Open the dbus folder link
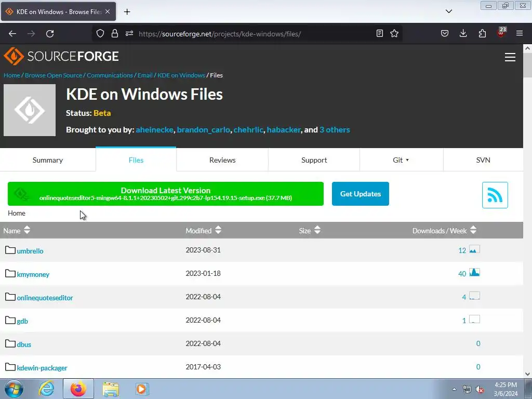 coord(24,344)
